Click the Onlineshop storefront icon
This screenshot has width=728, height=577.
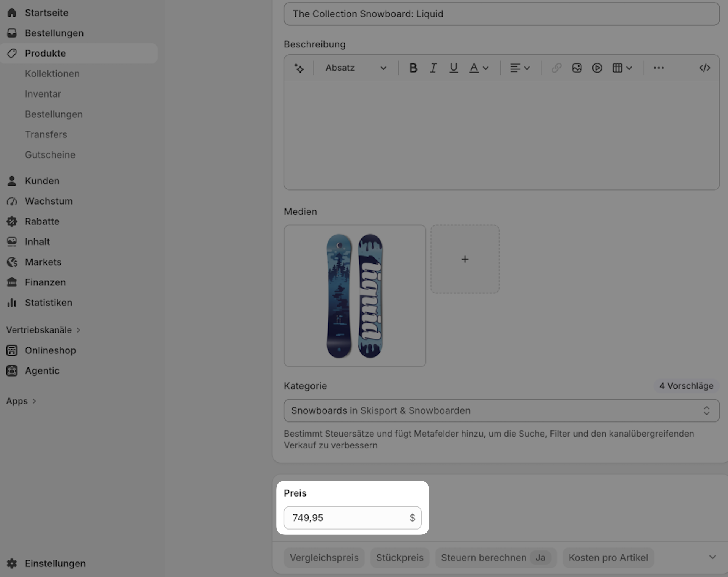12,350
